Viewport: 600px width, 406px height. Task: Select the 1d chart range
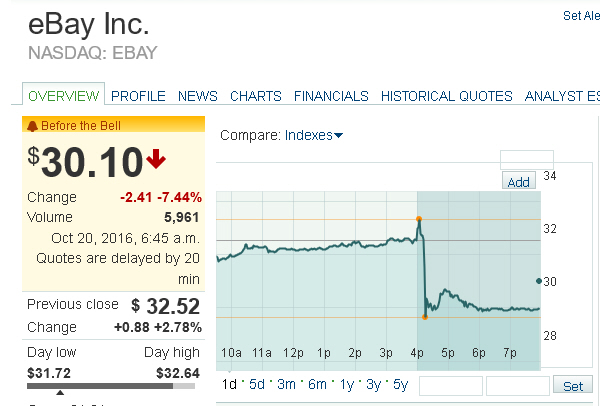[229, 385]
